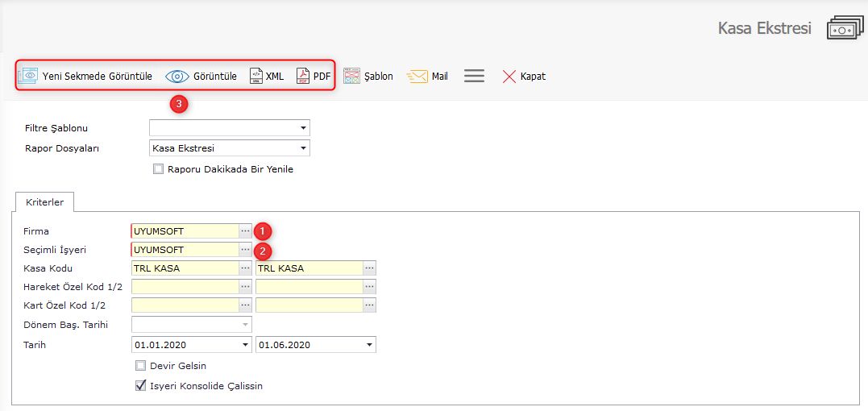Close the form with Kapat
Image resolution: width=868 pixels, height=411 pixels.
pyautogui.click(x=509, y=77)
